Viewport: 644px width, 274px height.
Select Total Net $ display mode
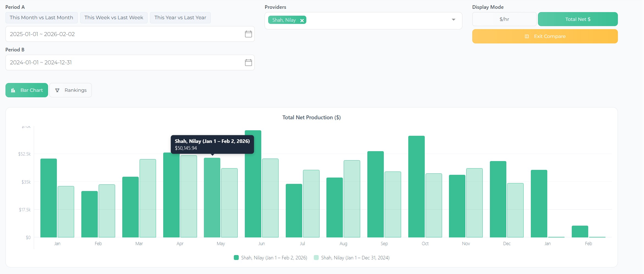click(578, 19)
